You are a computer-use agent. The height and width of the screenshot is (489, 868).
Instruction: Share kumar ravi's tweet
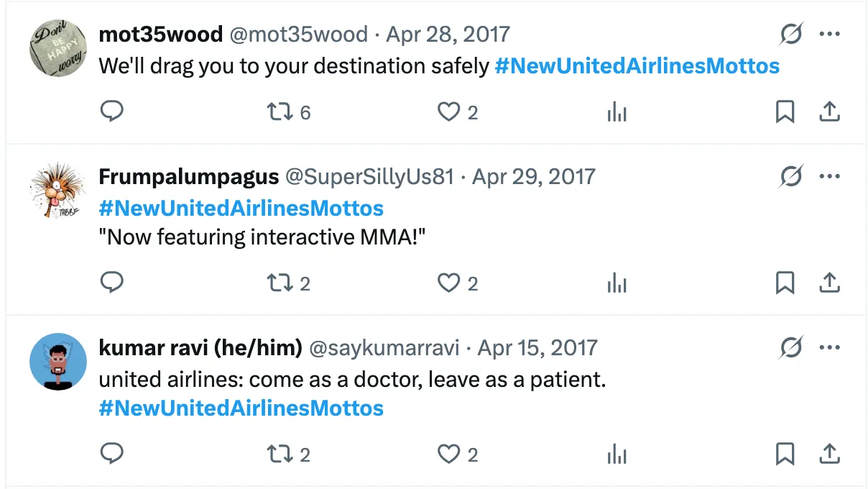829,454
